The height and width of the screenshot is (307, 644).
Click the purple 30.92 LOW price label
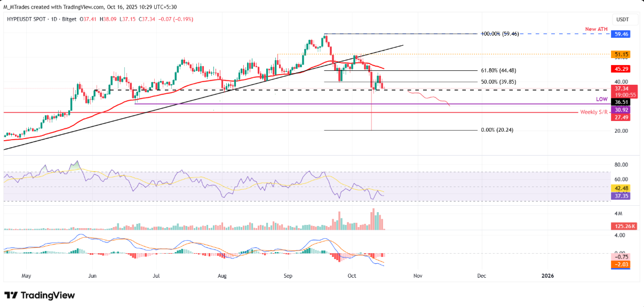[622, 109]
